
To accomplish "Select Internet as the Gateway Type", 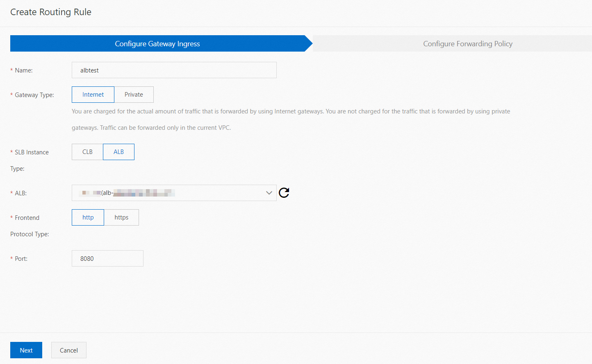I will pyautogui.click(x=93, y=94).
